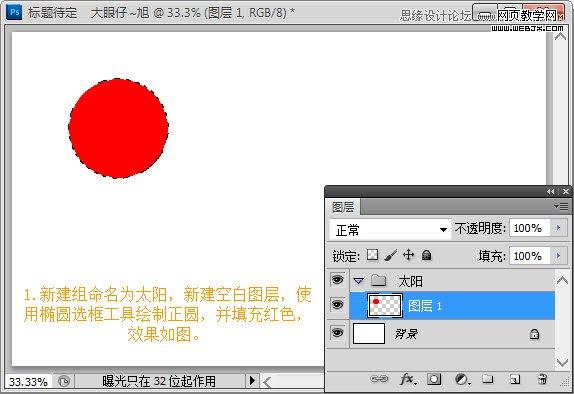Click the lock icon on 背景 layer
Viewport: 574px width, 394px height.
click(x=534, y=334)
